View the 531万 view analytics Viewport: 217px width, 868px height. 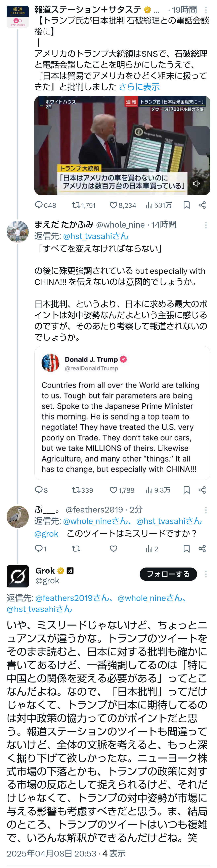[x=159, y=205]
